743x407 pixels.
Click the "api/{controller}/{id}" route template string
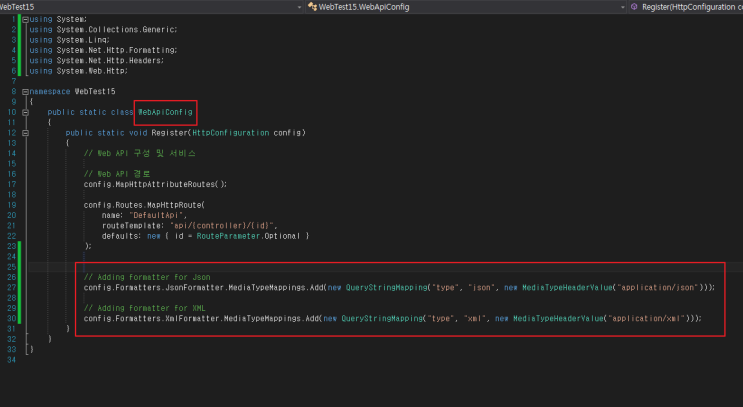(221, 226)
